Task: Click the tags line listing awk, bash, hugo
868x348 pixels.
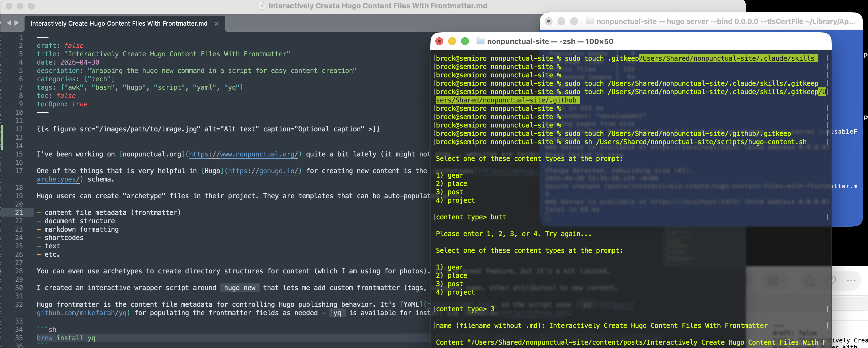Action: pyautogui.click(x=140, y=87)
